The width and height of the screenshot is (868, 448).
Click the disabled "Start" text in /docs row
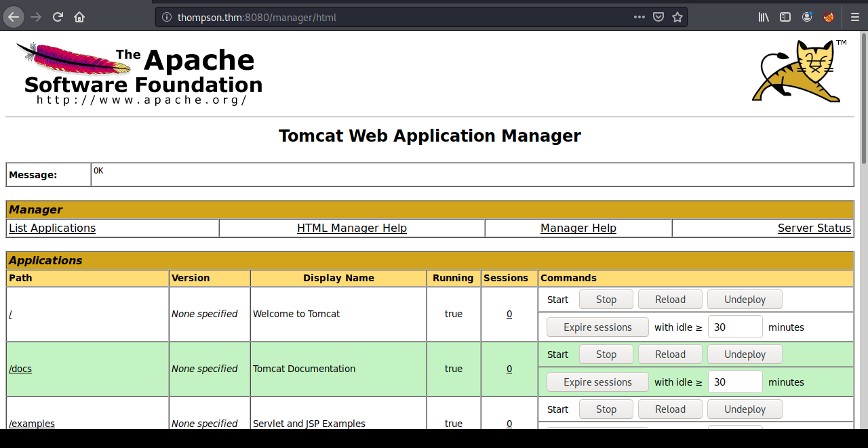[557, 354]
